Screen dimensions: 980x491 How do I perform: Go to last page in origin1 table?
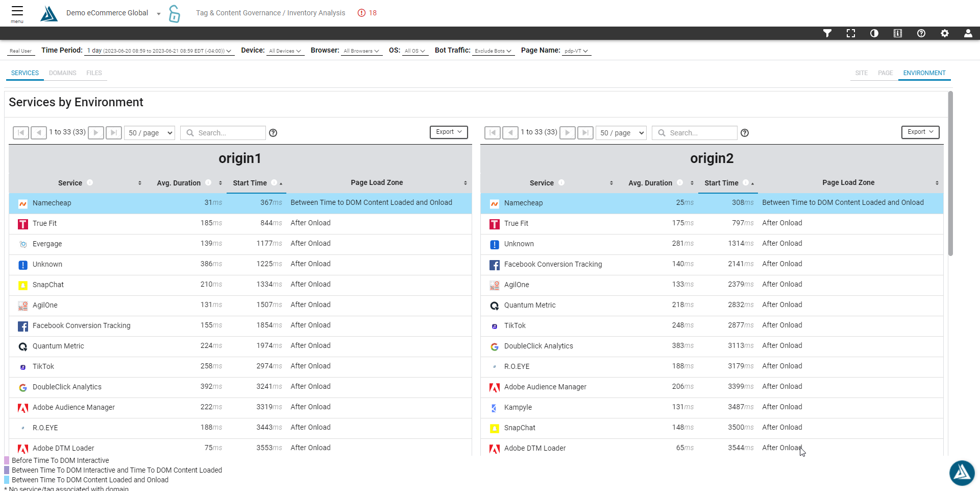coord(114,133)
